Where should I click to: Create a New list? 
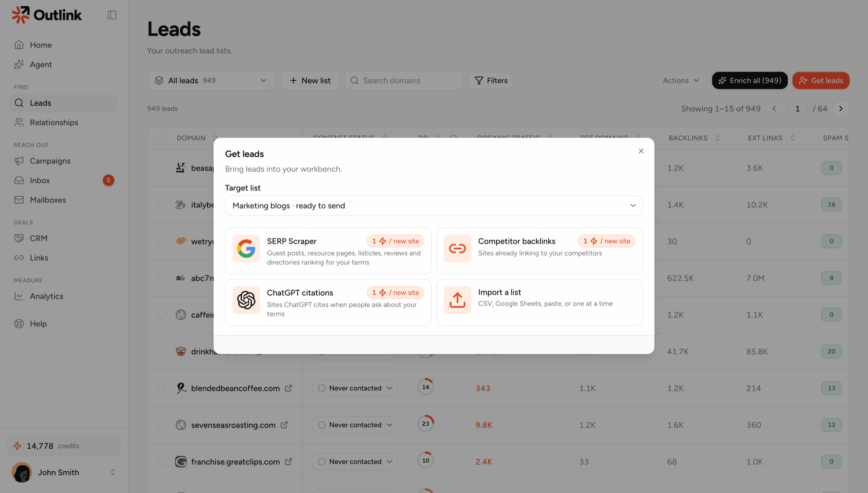click(x=310, y=80)
